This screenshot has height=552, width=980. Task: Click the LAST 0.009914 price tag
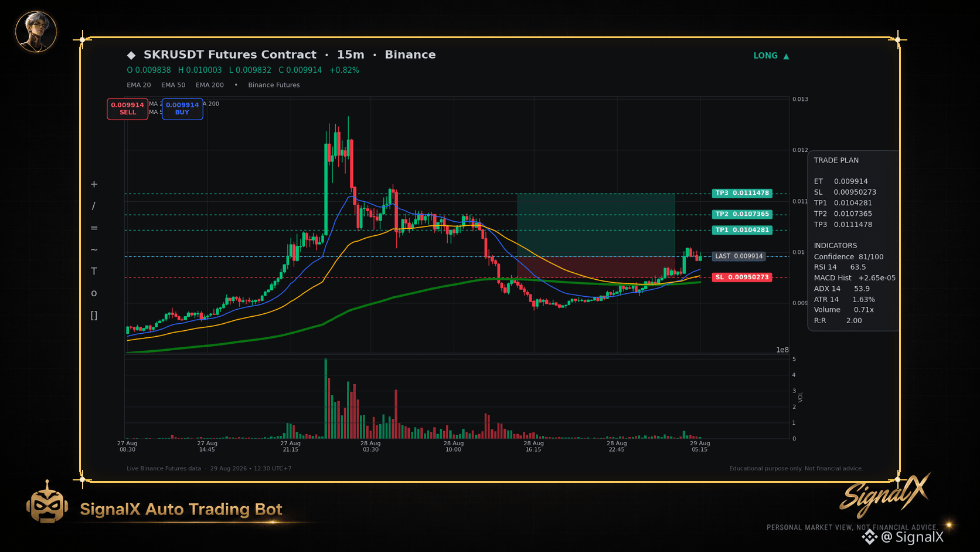pos(739,256)
